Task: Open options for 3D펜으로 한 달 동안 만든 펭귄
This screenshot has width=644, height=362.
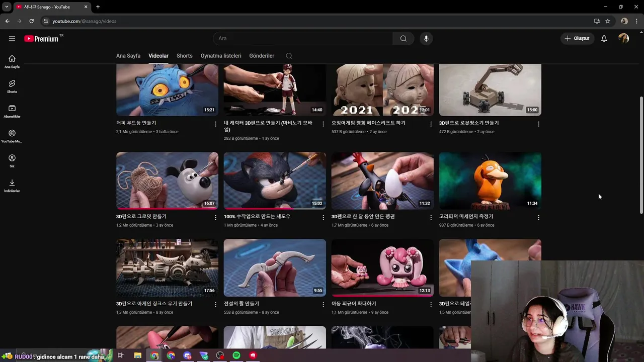Action: click(x=431, y=218)
